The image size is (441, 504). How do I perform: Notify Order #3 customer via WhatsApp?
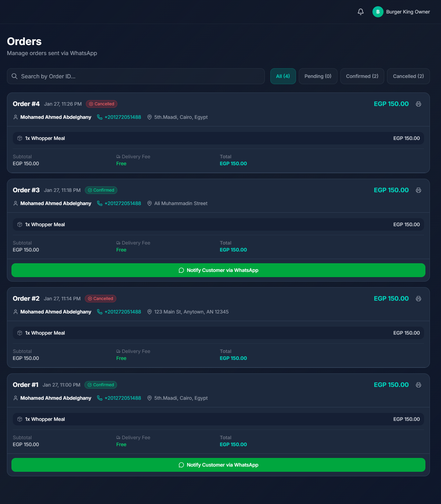(x=218, y=270)
